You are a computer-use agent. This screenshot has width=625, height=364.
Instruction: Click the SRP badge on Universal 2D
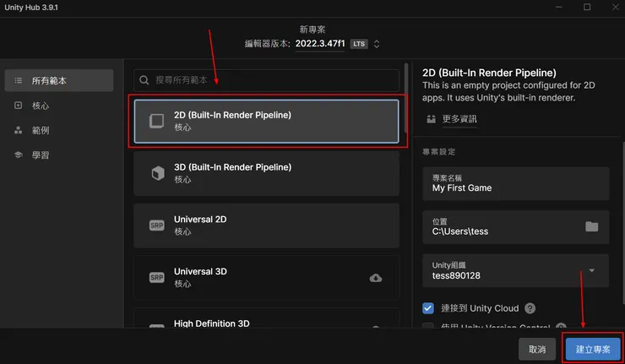pyautogui.click(x=156, y=225)
